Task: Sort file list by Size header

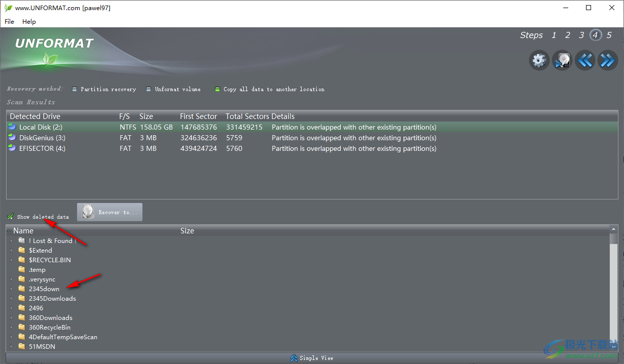Action: (x=187, y=230)
